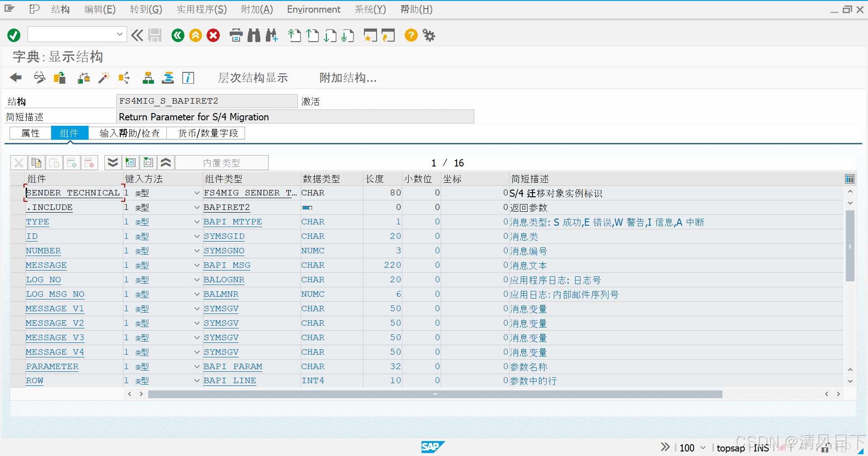Switch to the 属性 tab
Image resolution: width=868 pixels, height=456 pixels.
pyautogui.click(x=30, y=133)
